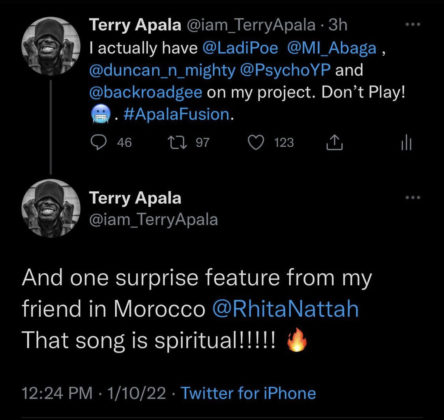This screenshot has width=444, height=420.
Task: Open the @PsychoYP mention
Action: (x=285, y=70)
